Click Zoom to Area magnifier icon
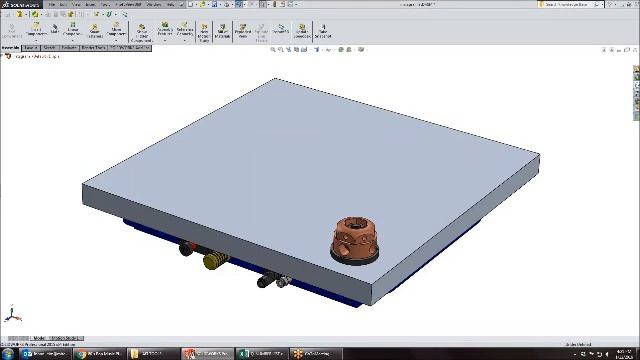 281,50
